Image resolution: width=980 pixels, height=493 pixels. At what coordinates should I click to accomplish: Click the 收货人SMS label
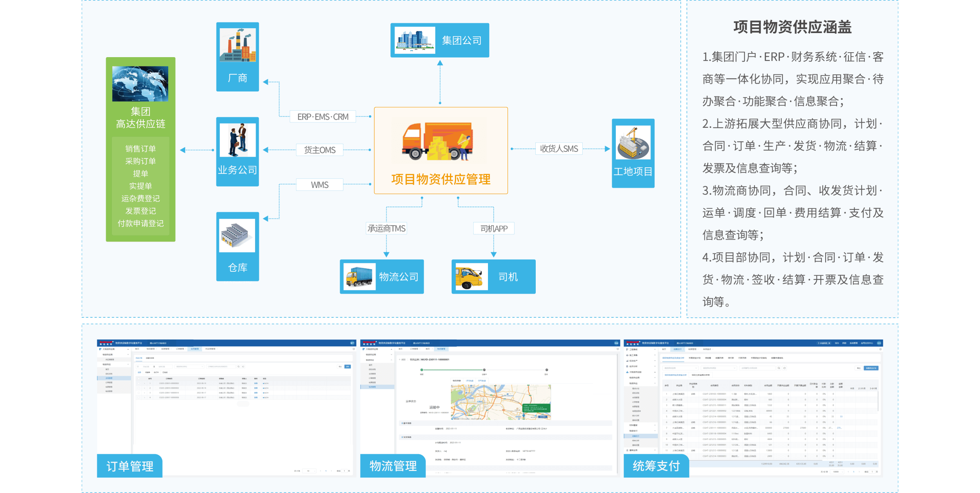click(x=559, y=149)
